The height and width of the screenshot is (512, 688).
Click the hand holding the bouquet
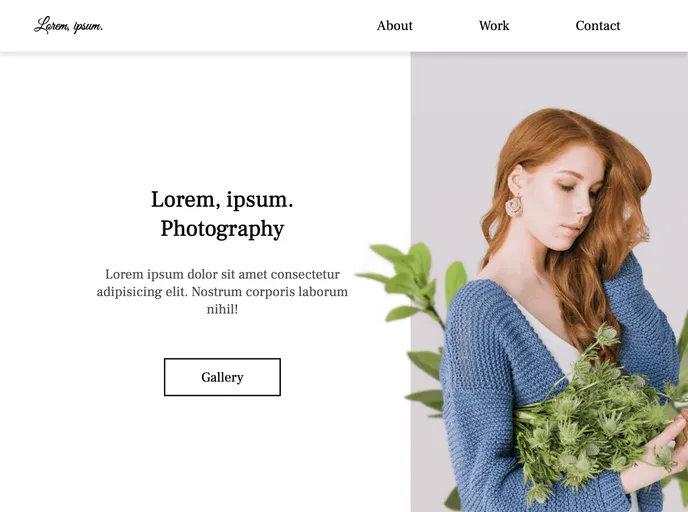[656, 456]
